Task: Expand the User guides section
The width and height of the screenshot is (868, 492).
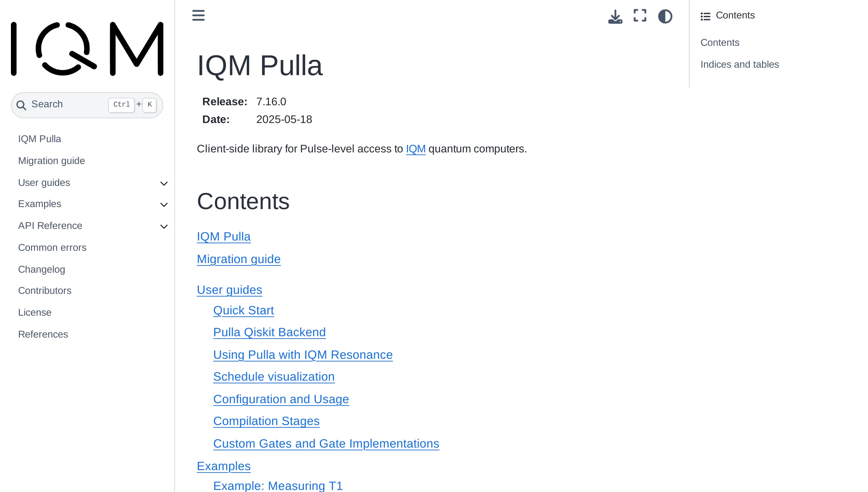Action: coord(164,183)
